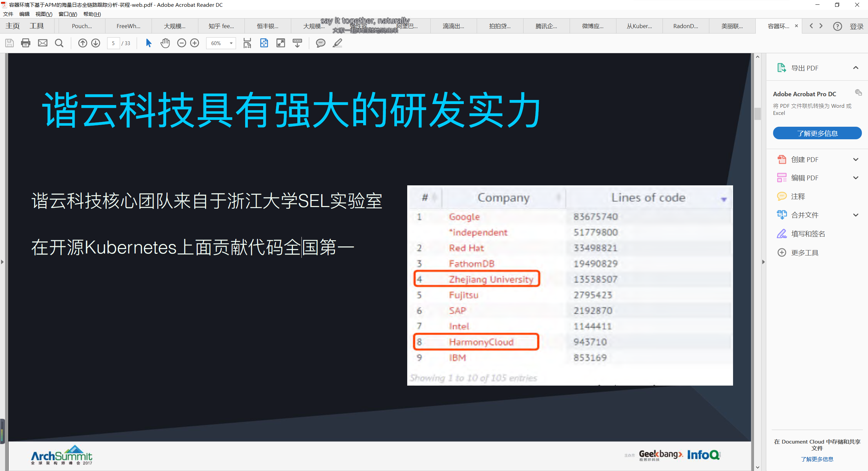Go to previous page arrow icon

[x=83, y=43]
